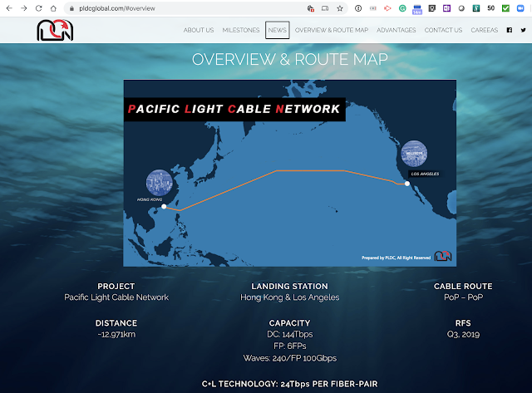Open the Careers nav link
The image size is (532, 393).
pyautogui.click(x=484, y=30)
